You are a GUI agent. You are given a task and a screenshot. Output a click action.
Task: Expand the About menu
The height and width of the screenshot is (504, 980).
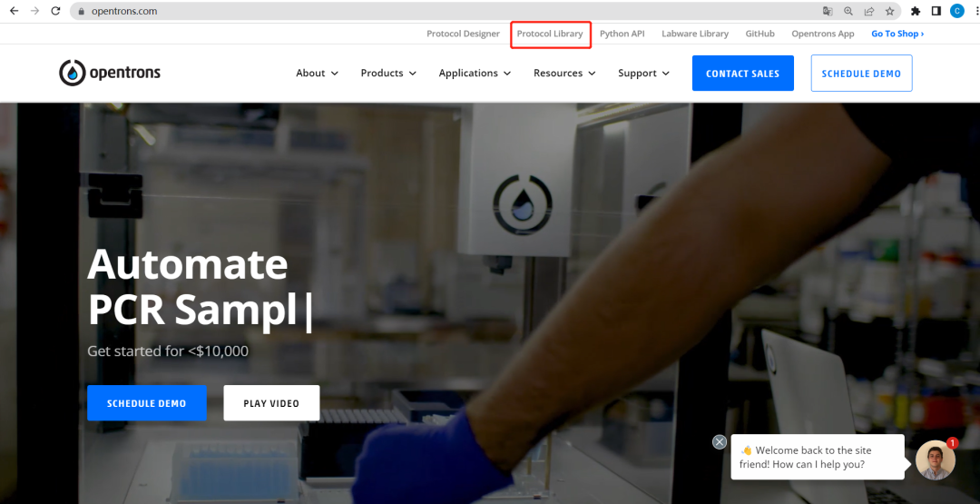317,74
